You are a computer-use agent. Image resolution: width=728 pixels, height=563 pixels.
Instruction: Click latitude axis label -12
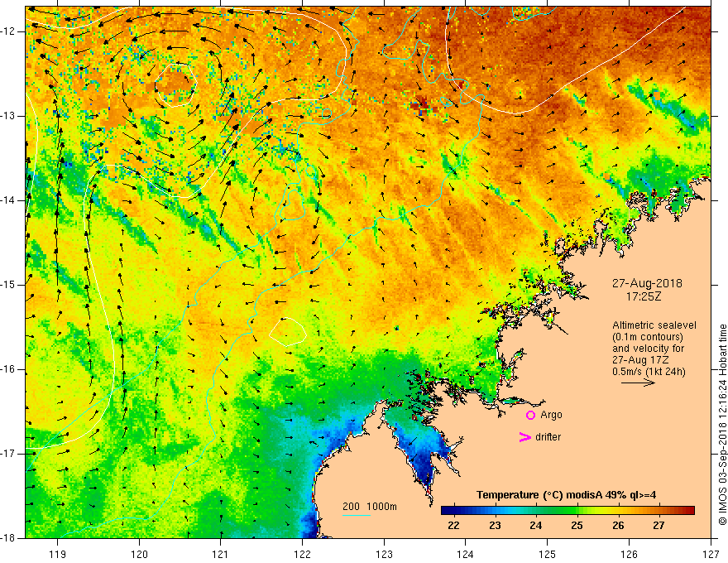pos(7,31)
